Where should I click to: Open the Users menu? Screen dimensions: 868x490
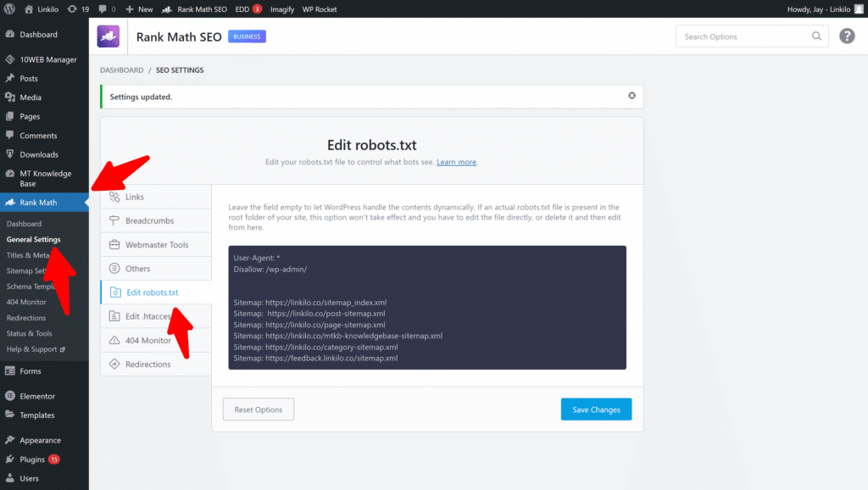[x=44, y=478]
